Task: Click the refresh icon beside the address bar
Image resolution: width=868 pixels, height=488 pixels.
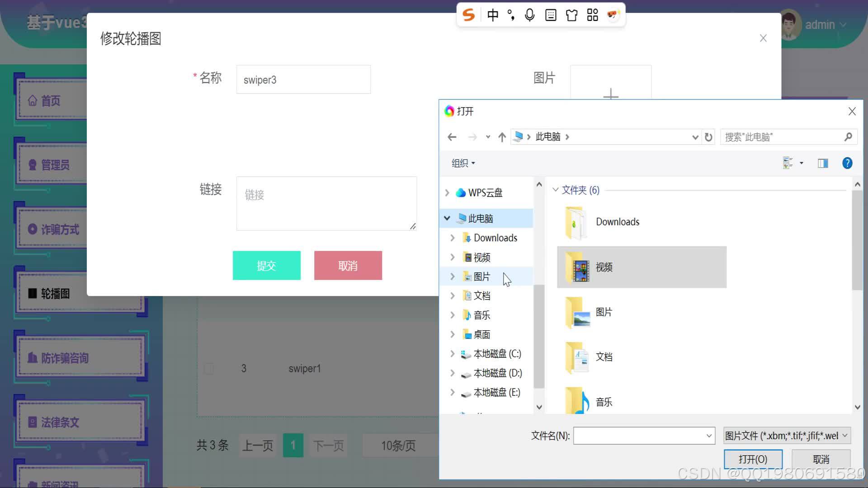Action: [x=708, y=136]
